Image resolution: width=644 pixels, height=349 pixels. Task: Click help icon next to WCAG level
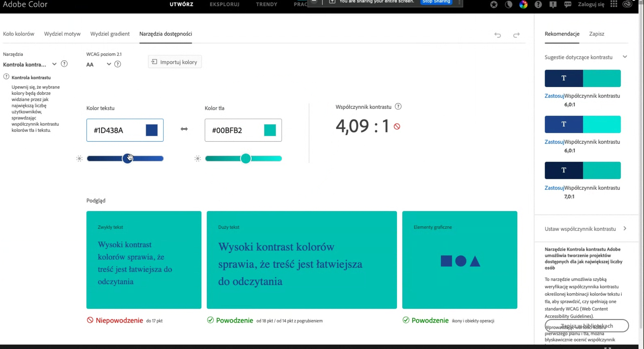point(118,64)
